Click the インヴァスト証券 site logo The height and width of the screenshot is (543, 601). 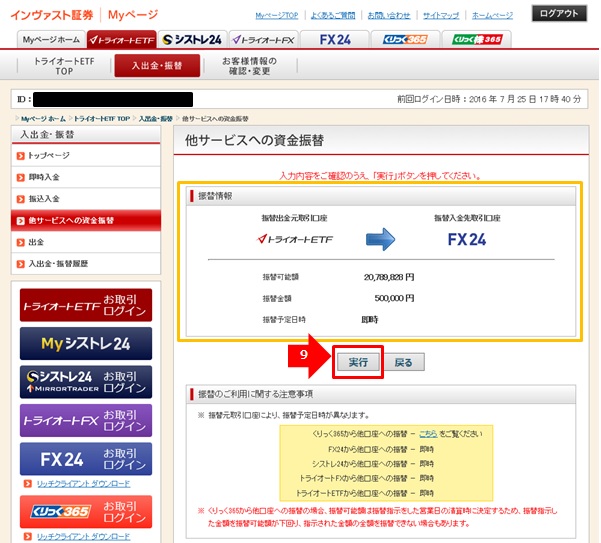(52, 15)
